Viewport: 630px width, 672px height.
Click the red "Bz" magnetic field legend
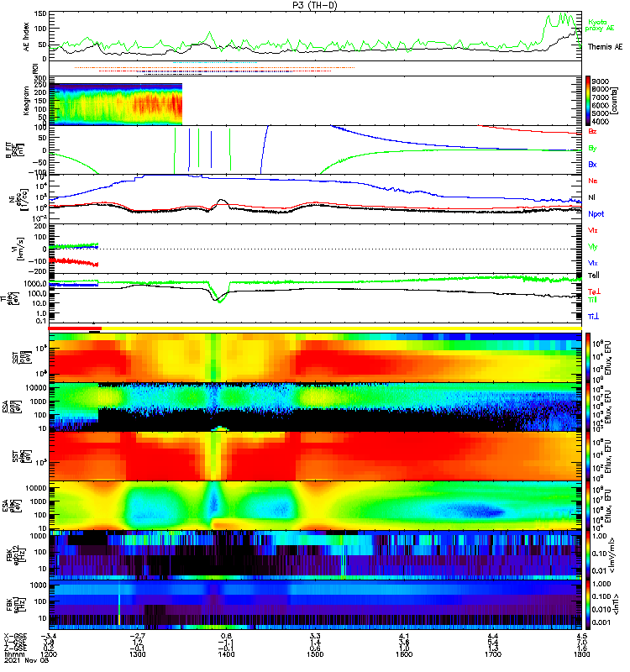[592, 131]
